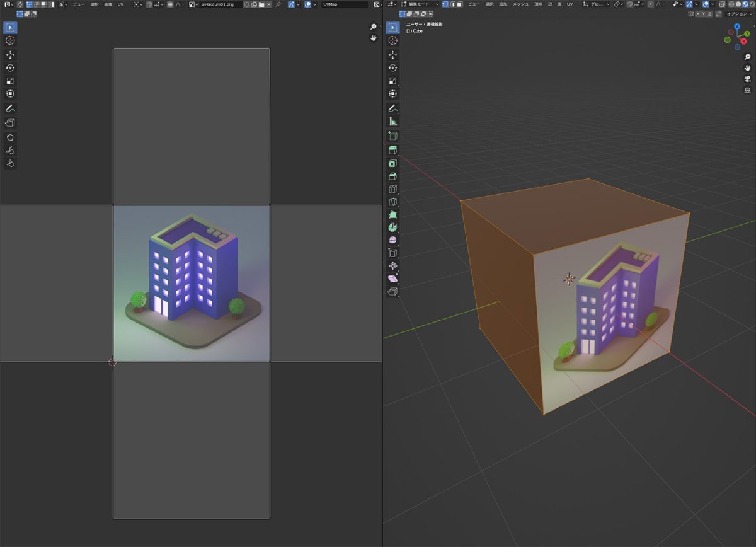The image size is (756, 547).
Task: Open the UV menu in UV editor header
Action: pos(120,4)
